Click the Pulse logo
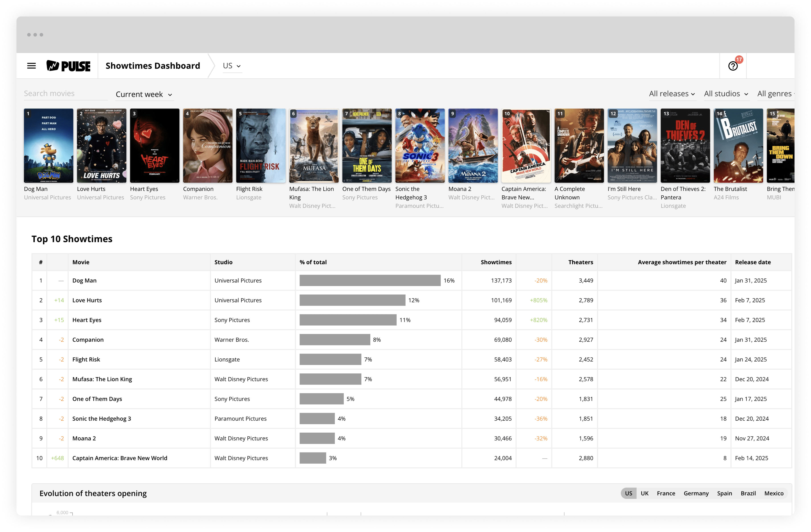811x532 pixels. [68, 65]
